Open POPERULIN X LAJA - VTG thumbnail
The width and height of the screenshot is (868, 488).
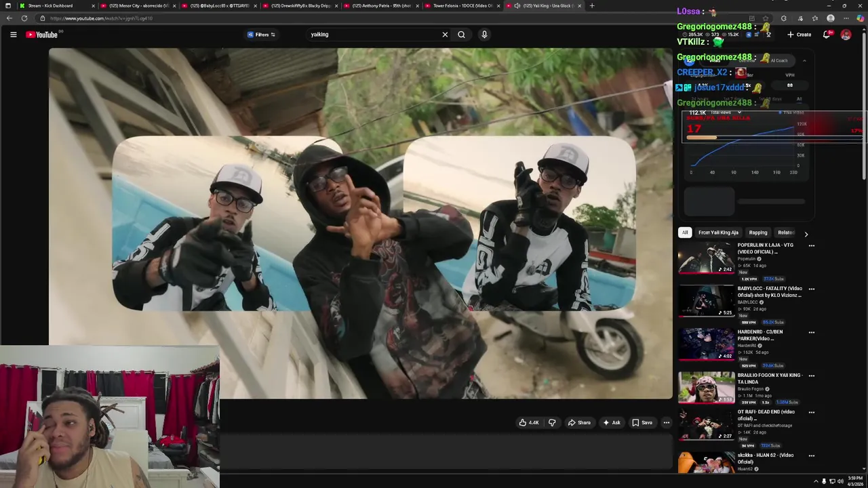(706, 258)
